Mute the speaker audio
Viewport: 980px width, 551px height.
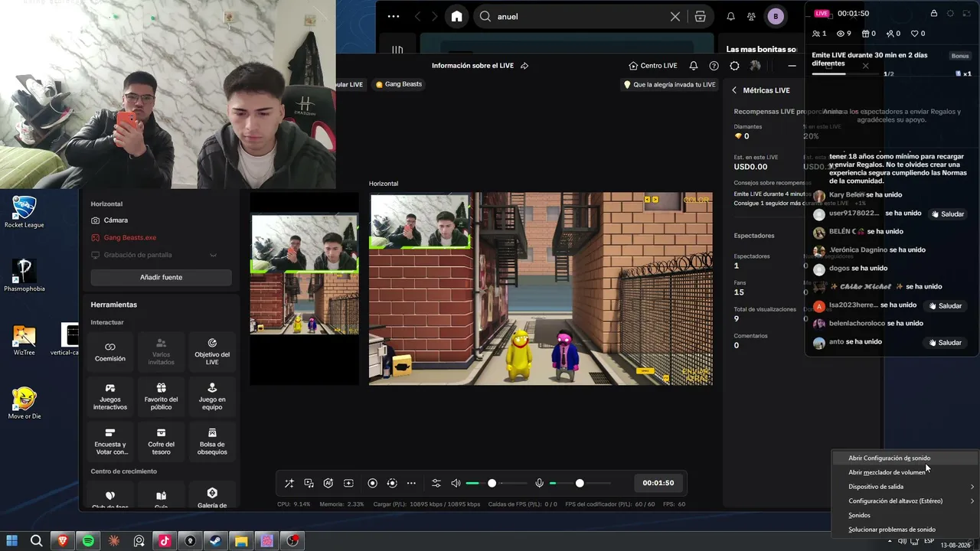click(456, 483)
